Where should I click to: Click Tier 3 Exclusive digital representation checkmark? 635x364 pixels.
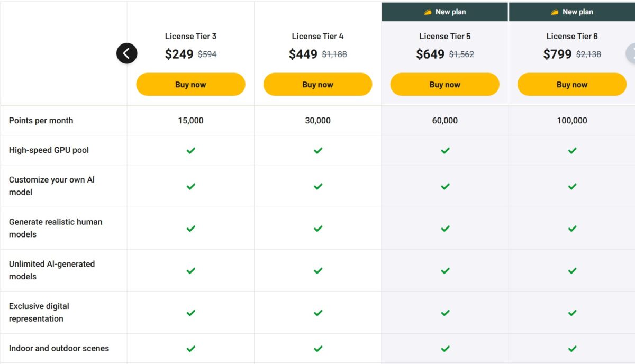[191, 313]
